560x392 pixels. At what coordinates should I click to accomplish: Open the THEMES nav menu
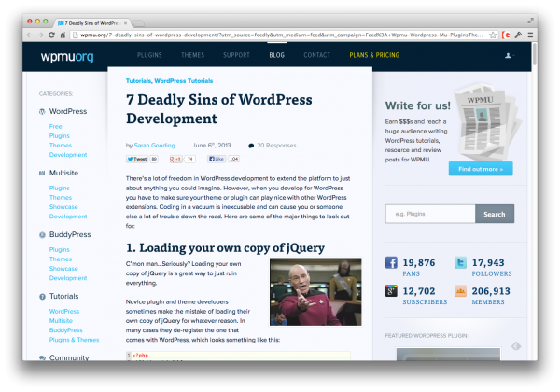click(x=193, y=55)
